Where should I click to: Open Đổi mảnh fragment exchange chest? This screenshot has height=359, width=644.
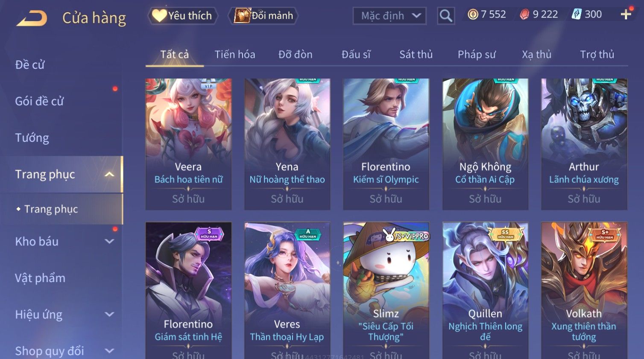[x=263, y=16]
